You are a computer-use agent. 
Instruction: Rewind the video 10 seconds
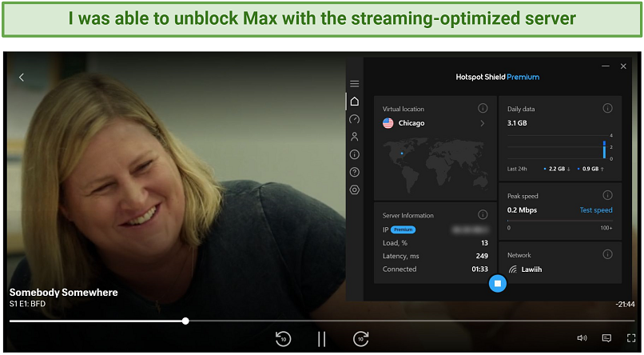pos(282,338)
